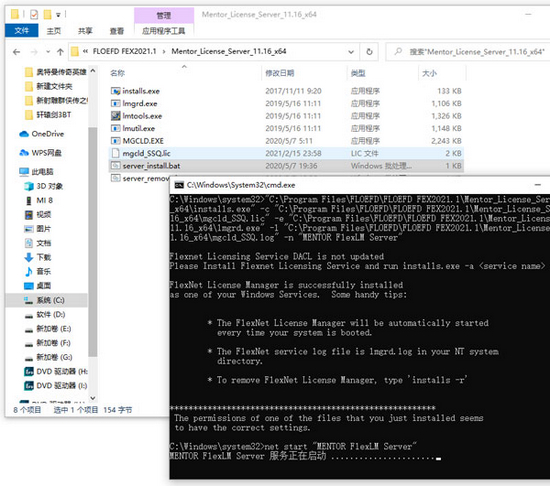This screenshot has width=550, height=486.
Task: Open 桌面 folder in sidebar
Action: coord(38,286)
